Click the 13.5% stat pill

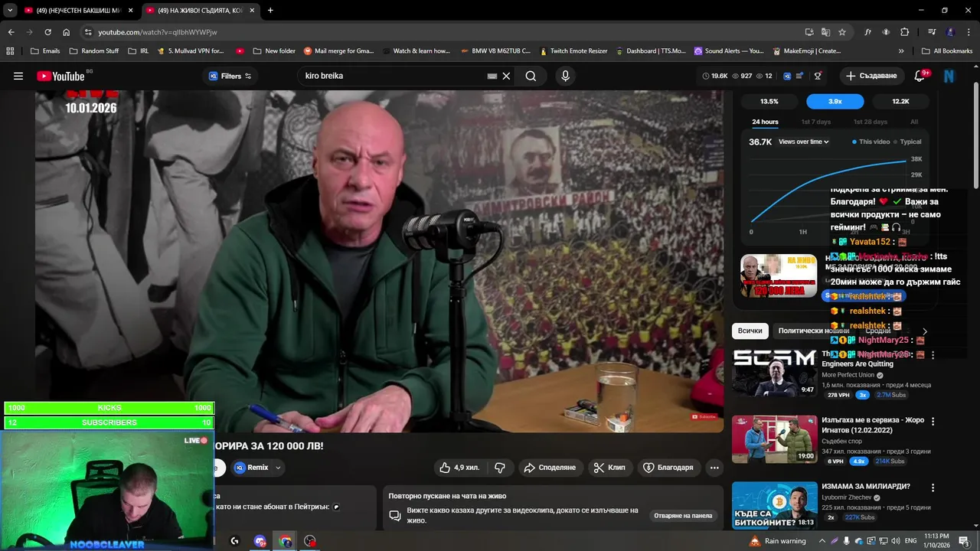(x=769, y=101)
